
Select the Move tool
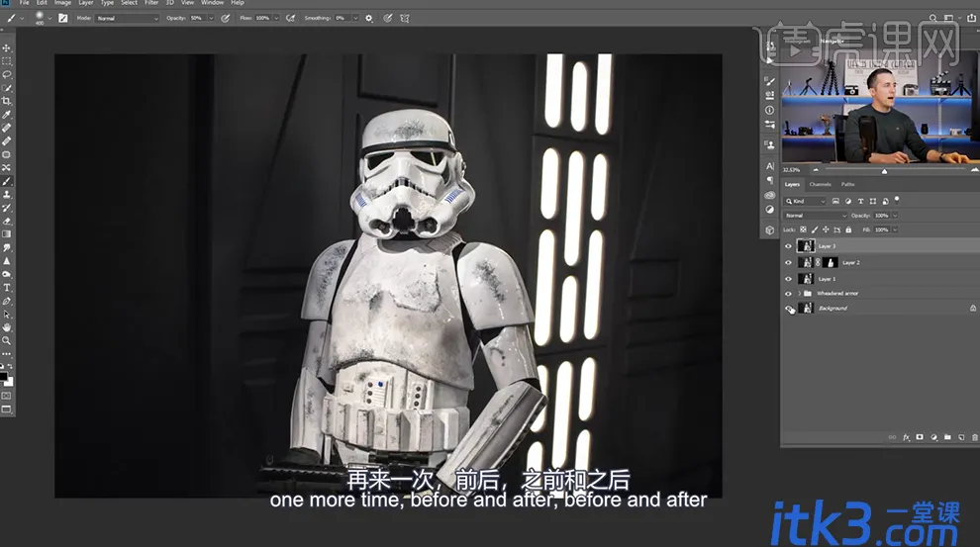click(x=6, y=48)
